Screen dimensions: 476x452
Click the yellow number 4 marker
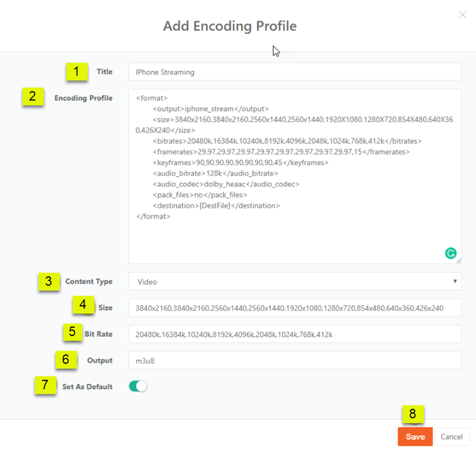(83, 305)
